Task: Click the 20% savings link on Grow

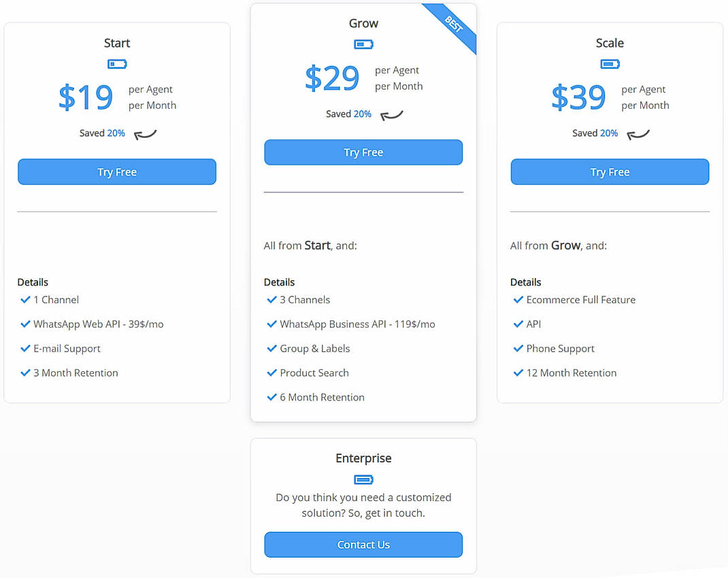Action: click(x=363, y=114)
